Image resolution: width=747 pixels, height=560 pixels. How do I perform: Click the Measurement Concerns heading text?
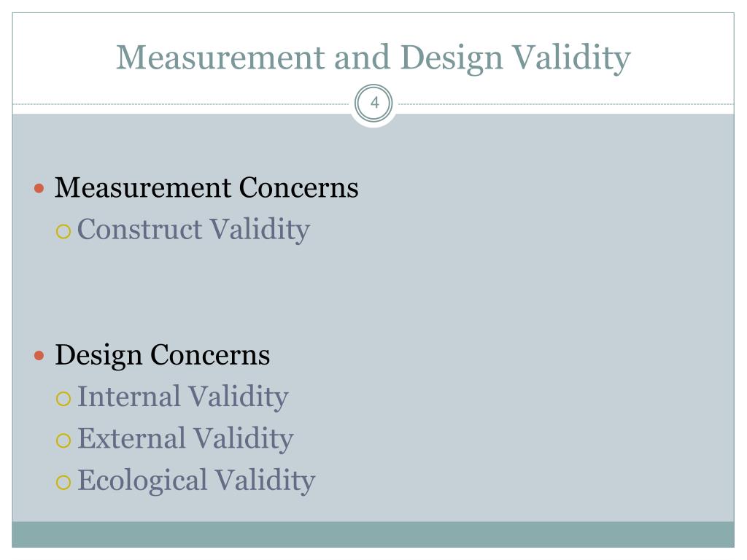point(206,187)
